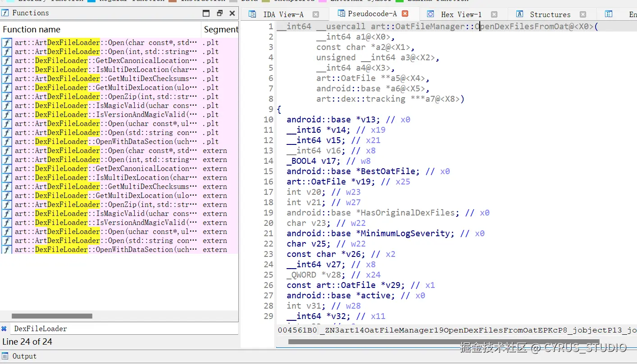Close the Structures tab

coord(583,14)
